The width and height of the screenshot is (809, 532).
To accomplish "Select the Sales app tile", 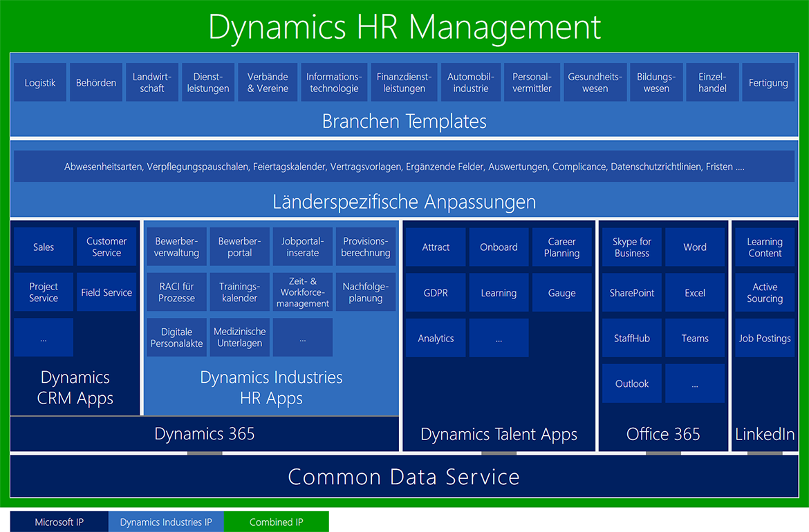I will (44, 247).
